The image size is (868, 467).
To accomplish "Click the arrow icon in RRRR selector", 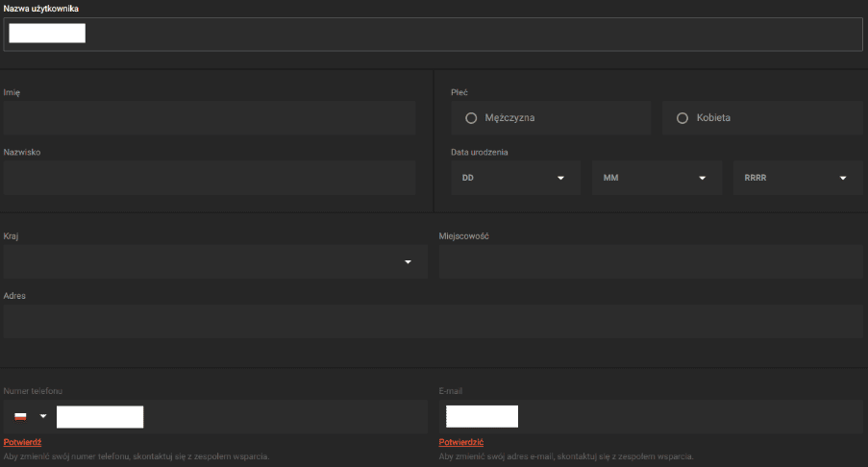I will coord(843,178).
